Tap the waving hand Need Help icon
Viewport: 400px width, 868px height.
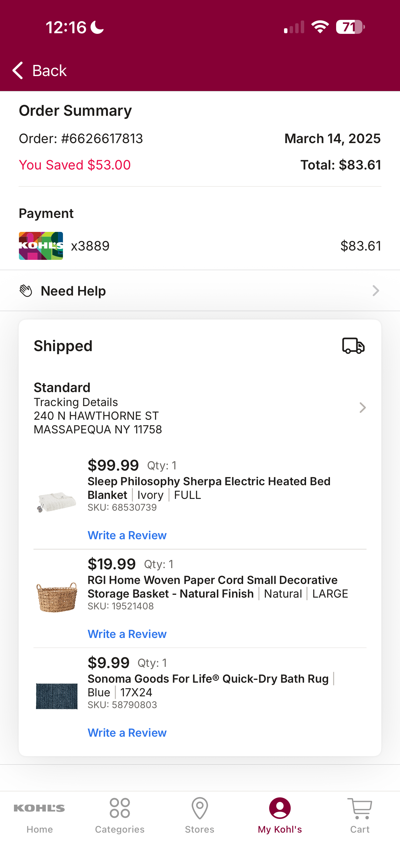pos(26,291)
